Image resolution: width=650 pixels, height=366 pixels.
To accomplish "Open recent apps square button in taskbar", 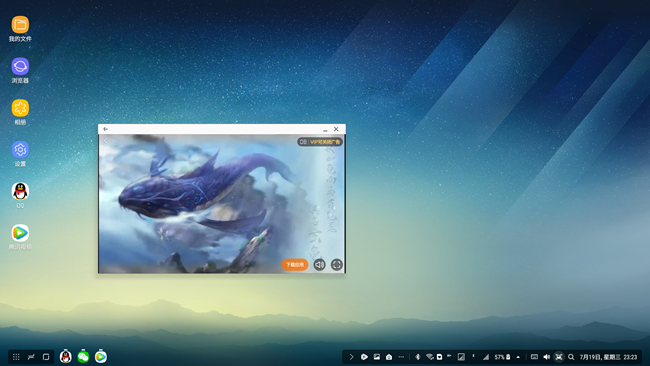I will click(46, 357).
